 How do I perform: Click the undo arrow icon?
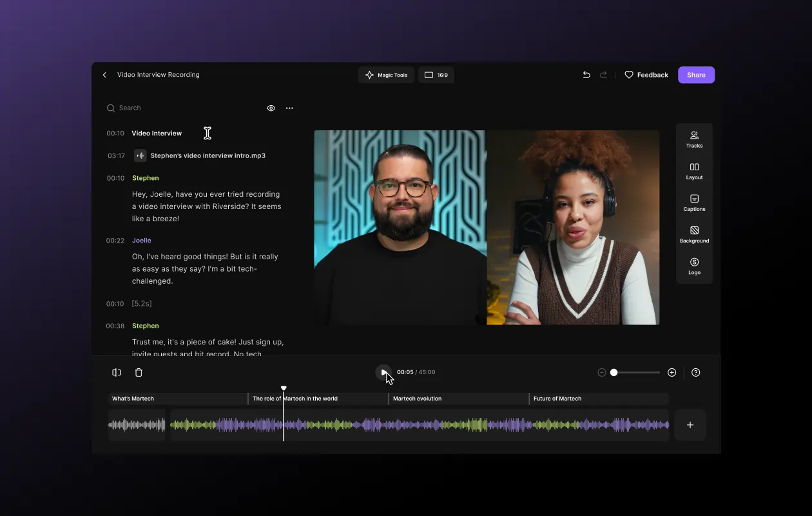586,75
